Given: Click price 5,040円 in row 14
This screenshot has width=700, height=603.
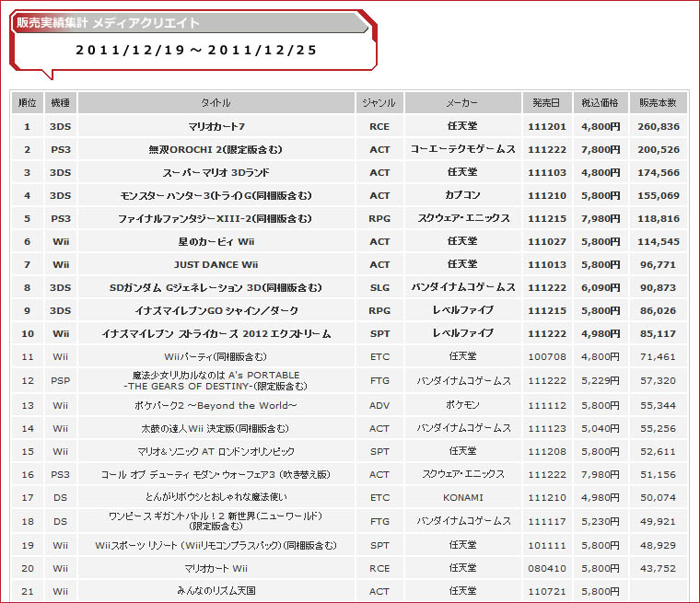Looking at the screenshot, I should click(601, 428).
